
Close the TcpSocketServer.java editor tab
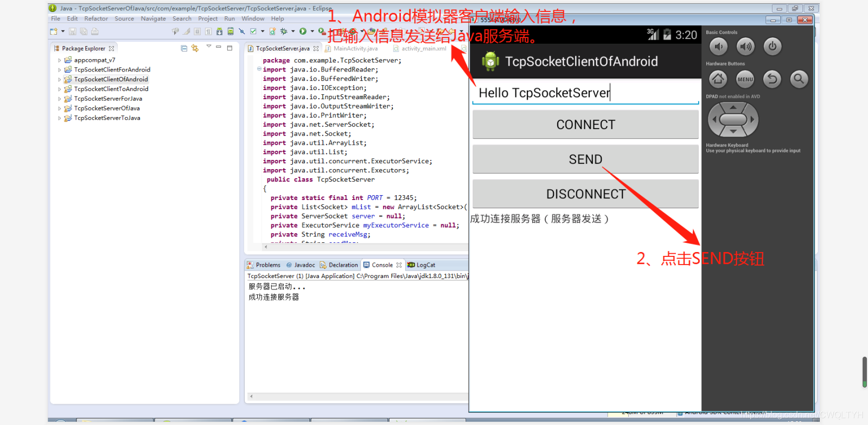point(316,48)
